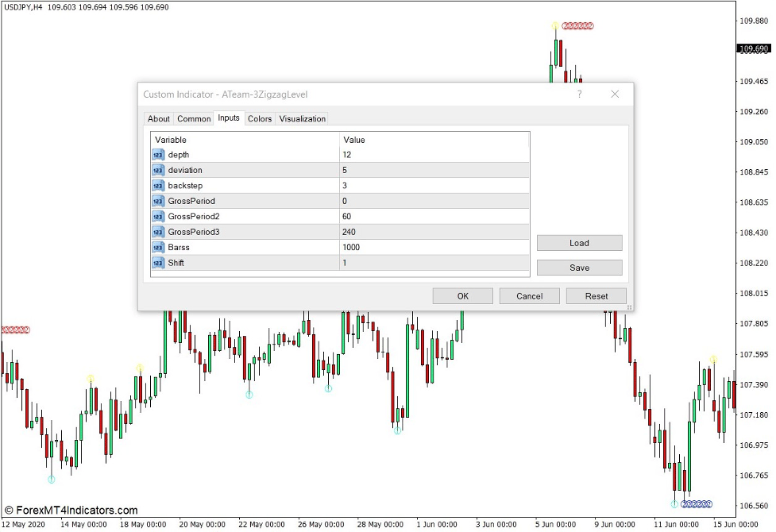Click the Cancel button
776x532 pixels.
click(x=529, y=296)
